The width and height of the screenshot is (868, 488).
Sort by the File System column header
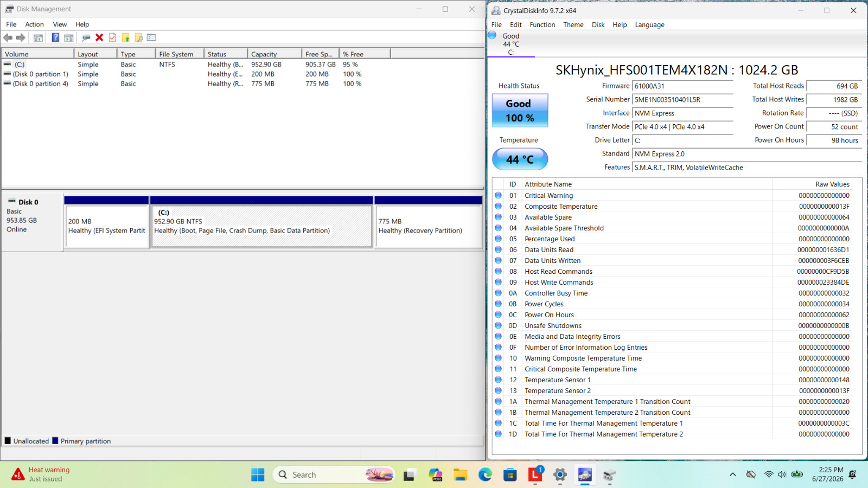[x=180, y=54]
